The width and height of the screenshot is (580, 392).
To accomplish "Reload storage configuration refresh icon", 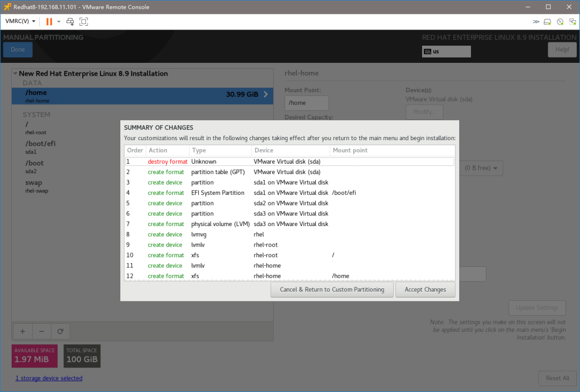I will pyautogui.click(x=60, y=331).
